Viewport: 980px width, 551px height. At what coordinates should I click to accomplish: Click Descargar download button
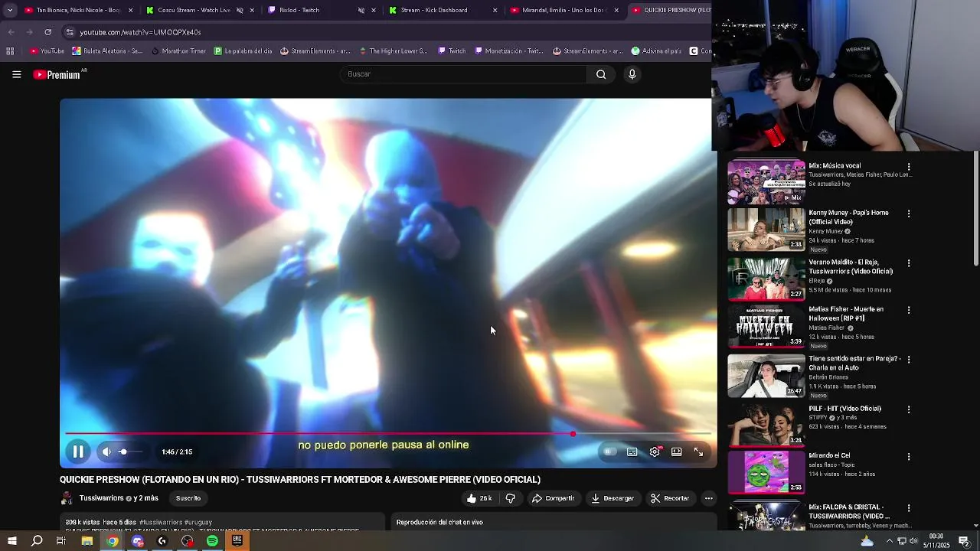click(x=612, y=498)
